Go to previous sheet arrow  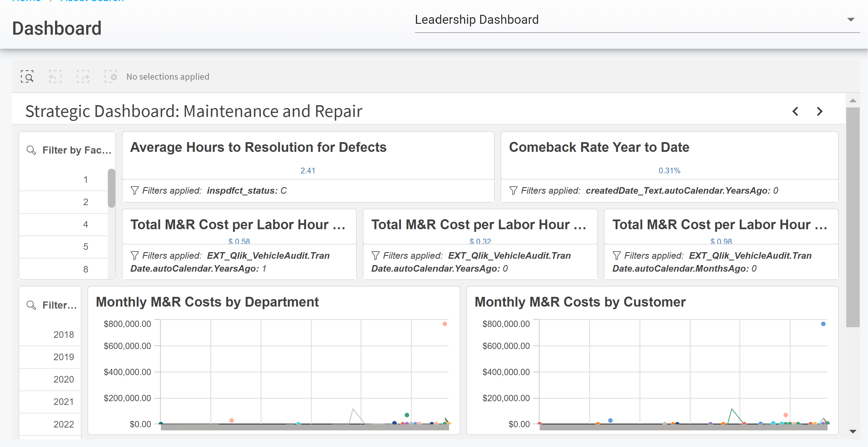point(795,111)
